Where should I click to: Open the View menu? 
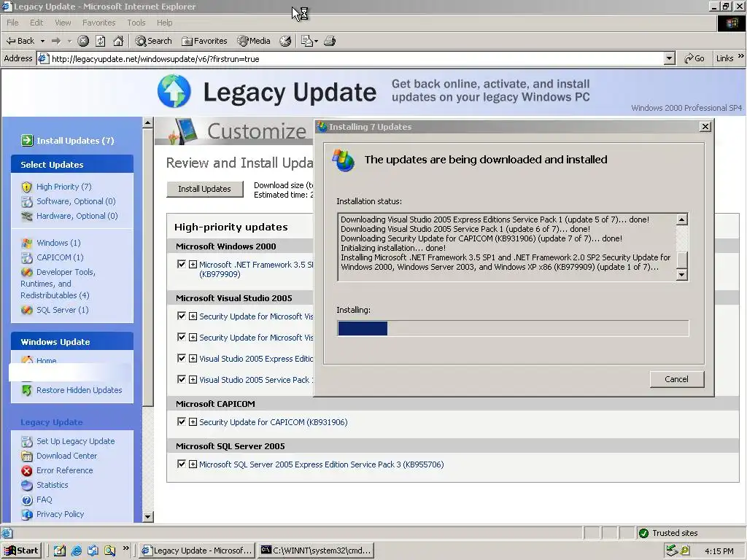[63, 23]
